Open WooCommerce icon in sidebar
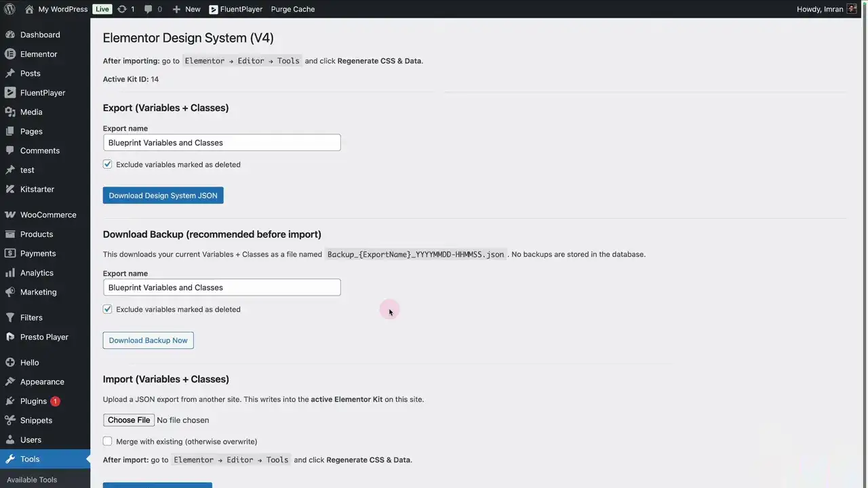 [10, 215]
